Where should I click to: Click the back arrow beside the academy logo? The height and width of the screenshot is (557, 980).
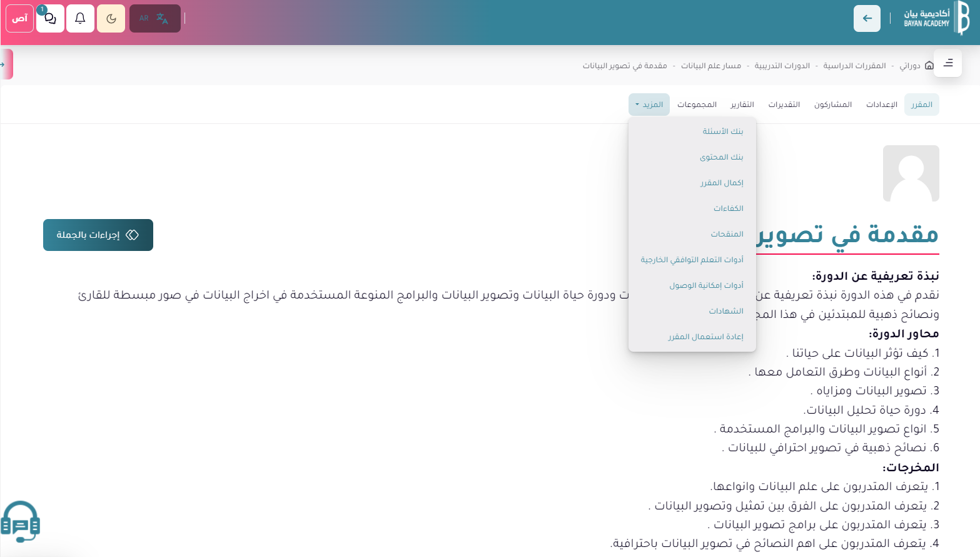(867, 18)
